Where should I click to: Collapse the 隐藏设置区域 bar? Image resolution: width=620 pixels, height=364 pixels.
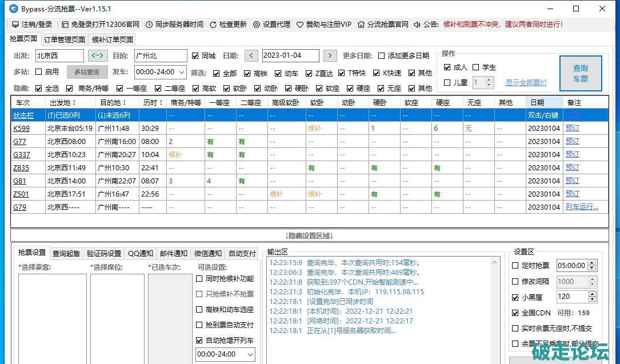click(x=309, y=235)
